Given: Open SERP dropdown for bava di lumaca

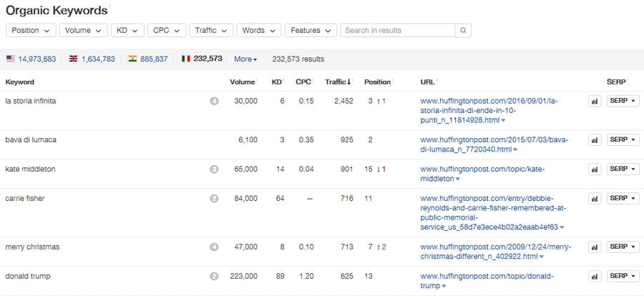Looking at the screenshot, I should click(623, 140).
